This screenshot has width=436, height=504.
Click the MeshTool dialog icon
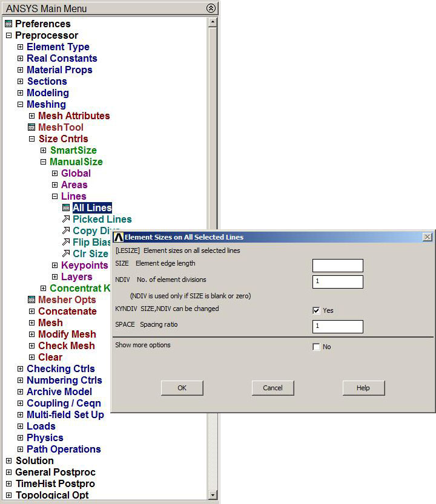coord(32,128)
